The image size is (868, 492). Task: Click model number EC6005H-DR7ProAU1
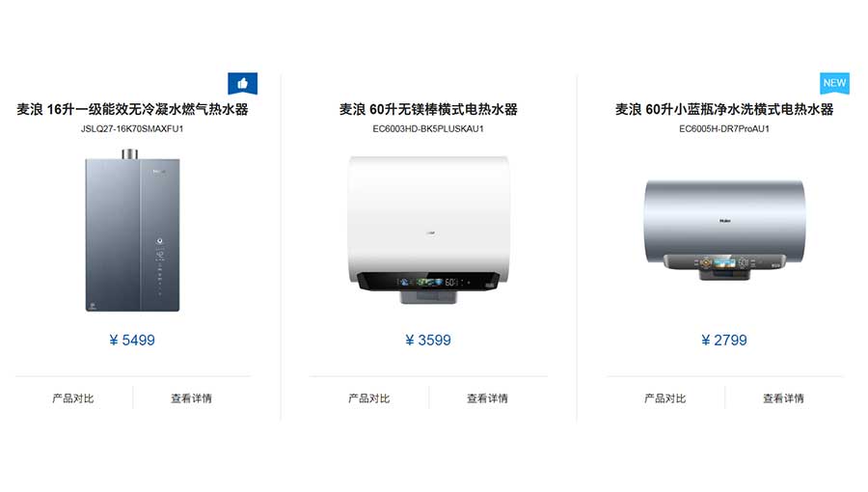[x=724, y=129]
